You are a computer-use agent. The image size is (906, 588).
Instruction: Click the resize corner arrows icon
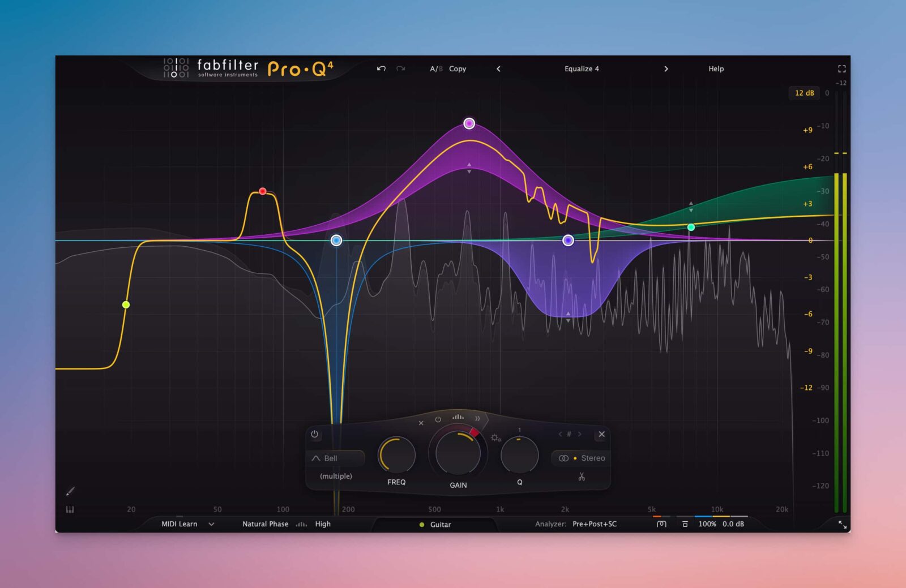[842, 525]
